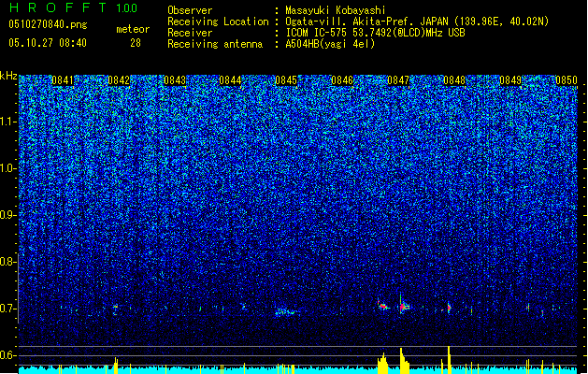The width and height of the screenshot is (588, 374).
Task: Click the date stamp 05.10.27 08:40
Action: coord(48,43)
